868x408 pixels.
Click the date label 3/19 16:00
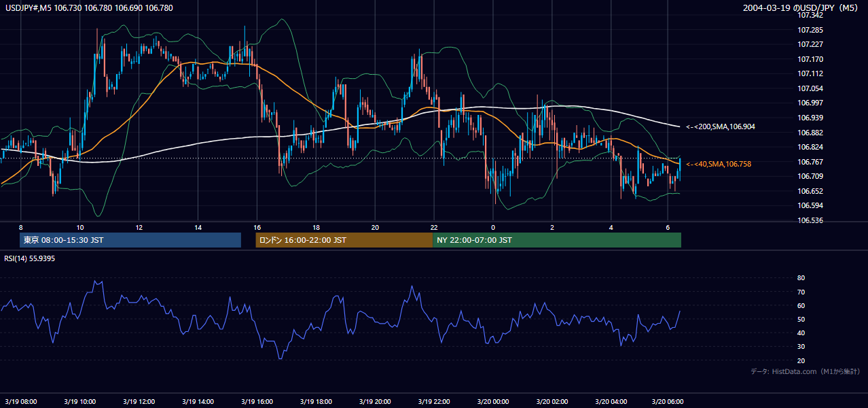tap(257, 402)
